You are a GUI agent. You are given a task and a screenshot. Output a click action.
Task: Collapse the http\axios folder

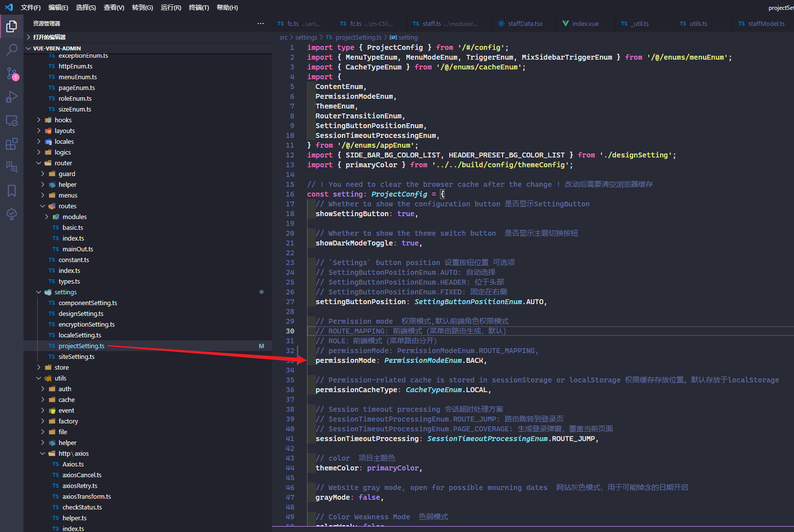[148, 453]
